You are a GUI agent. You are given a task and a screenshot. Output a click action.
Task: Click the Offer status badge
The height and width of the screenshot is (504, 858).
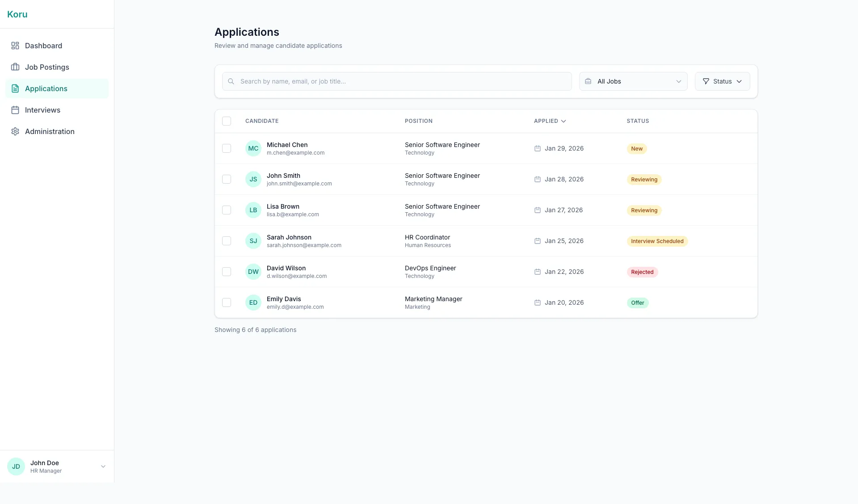pyautogui.click(x=637, y=303)
